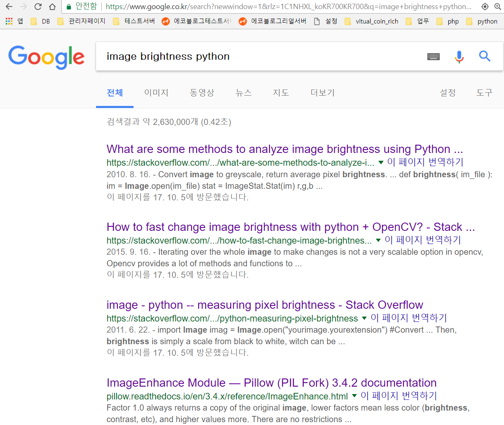Click the 2011. 6. 22. result snippet text
This screenshot has width=504, height=425.
click(281, 336)
